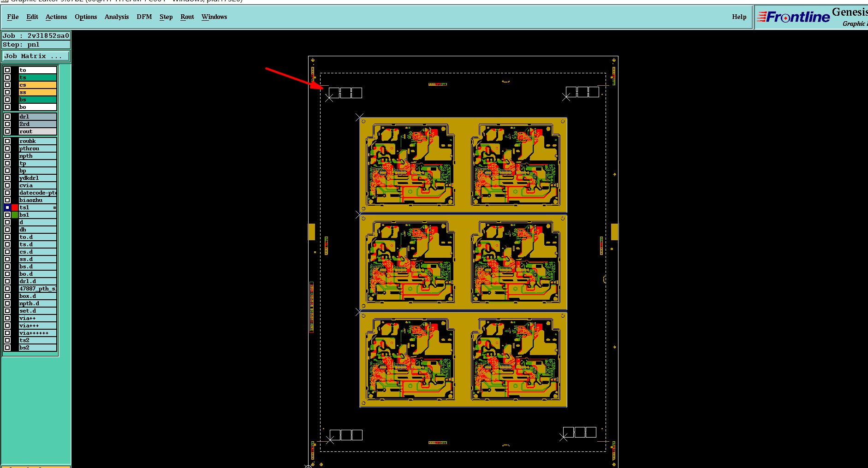Select the via+++ layer name
Screen dimensions: 868x468
click(37, 326)
